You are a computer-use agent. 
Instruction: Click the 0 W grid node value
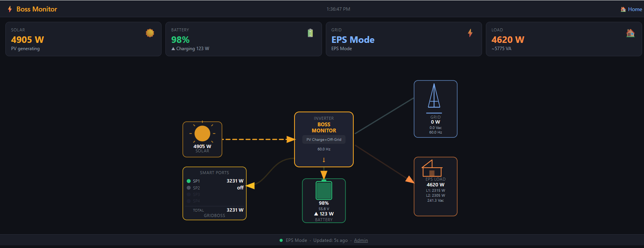435,122
